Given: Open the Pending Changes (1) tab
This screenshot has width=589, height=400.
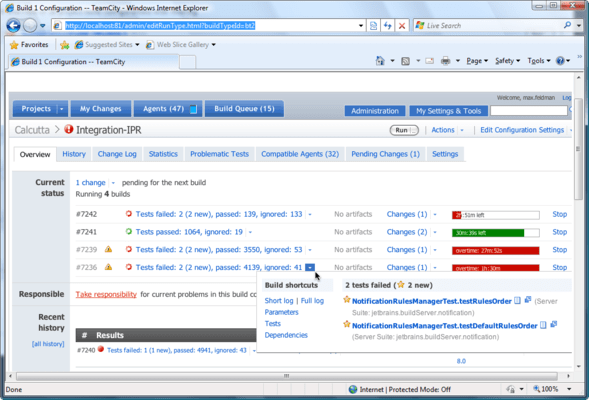Looking at the screenshot, I should tap(385, 154).
